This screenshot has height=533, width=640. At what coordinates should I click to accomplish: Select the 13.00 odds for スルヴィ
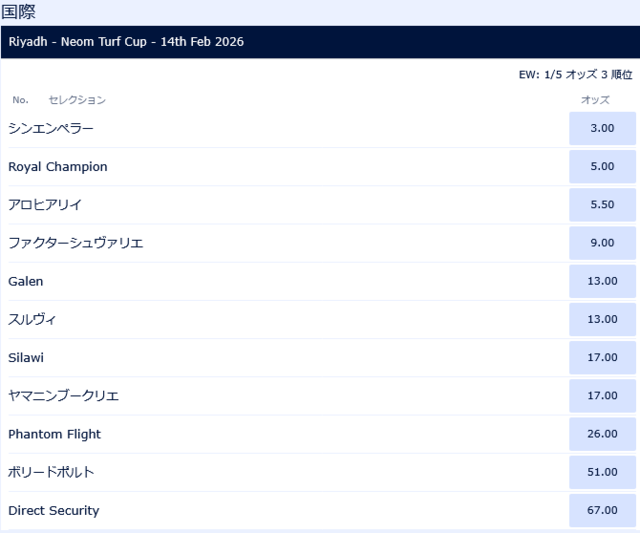click(x=602, y=319)
